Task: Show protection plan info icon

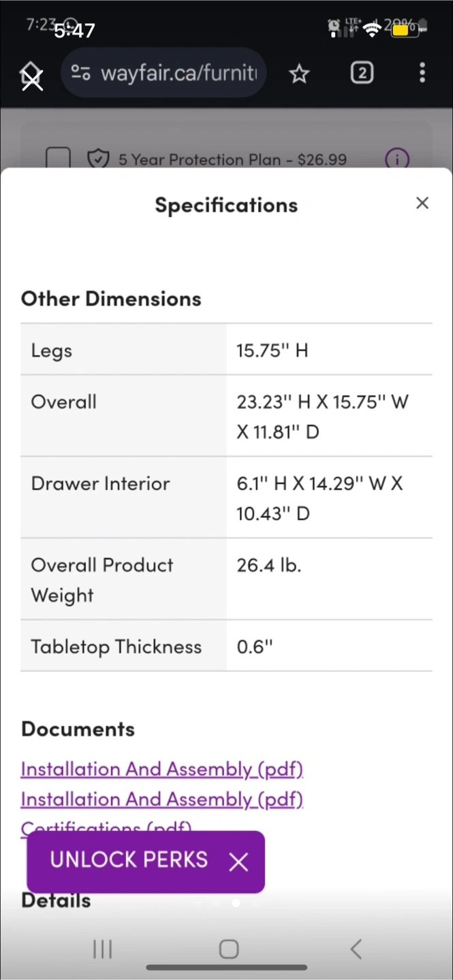Action: 397,159
